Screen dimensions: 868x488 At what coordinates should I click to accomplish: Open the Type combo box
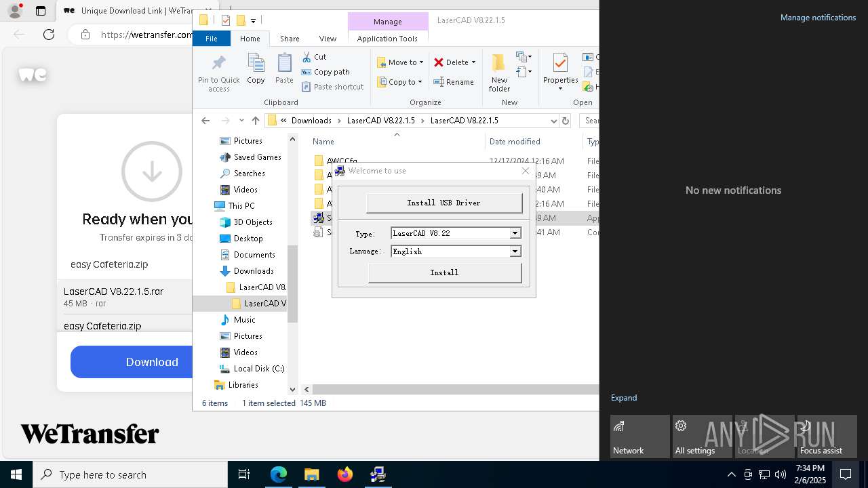(515, 233)
